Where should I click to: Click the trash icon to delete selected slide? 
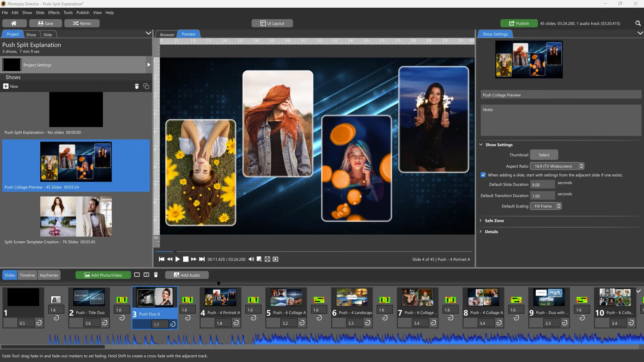pyautogui.click(x=156, y=275)
